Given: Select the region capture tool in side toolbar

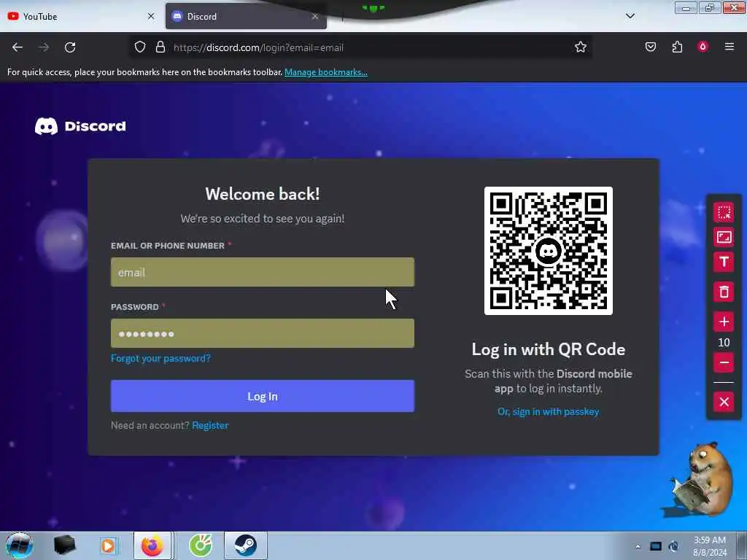Looking at the screenshot, I should point(724,212).
